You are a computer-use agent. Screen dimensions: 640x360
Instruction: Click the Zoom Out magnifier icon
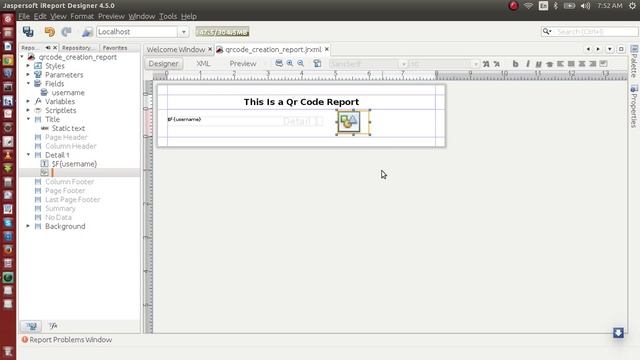pos(300,64)
